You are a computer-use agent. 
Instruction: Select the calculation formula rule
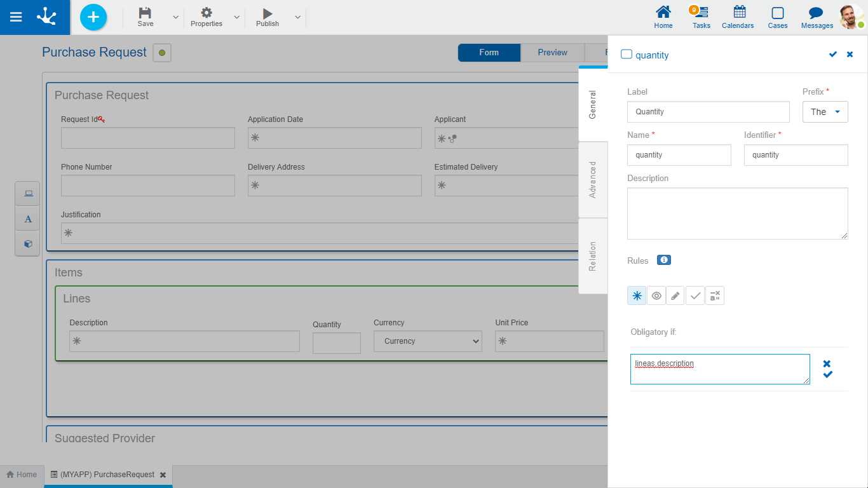[x=715, y=295]
